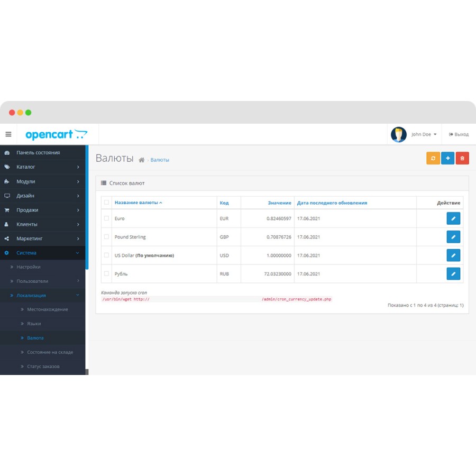Image resolution: width=476 pixels, height=476 pixels.
Task: Sort by Значение column header
Action: point(279,203)
